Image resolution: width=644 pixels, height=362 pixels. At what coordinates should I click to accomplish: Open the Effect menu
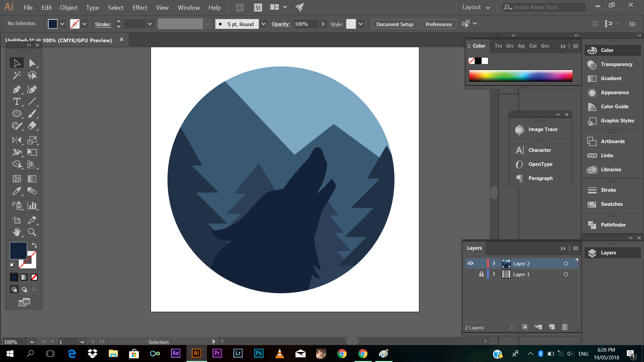tap(140, 7)
